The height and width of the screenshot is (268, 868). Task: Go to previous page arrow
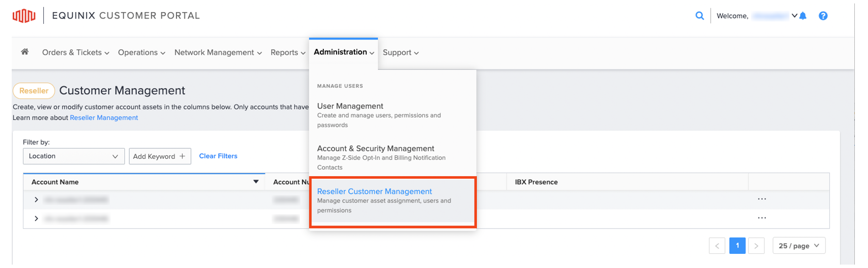pos(717,246)
